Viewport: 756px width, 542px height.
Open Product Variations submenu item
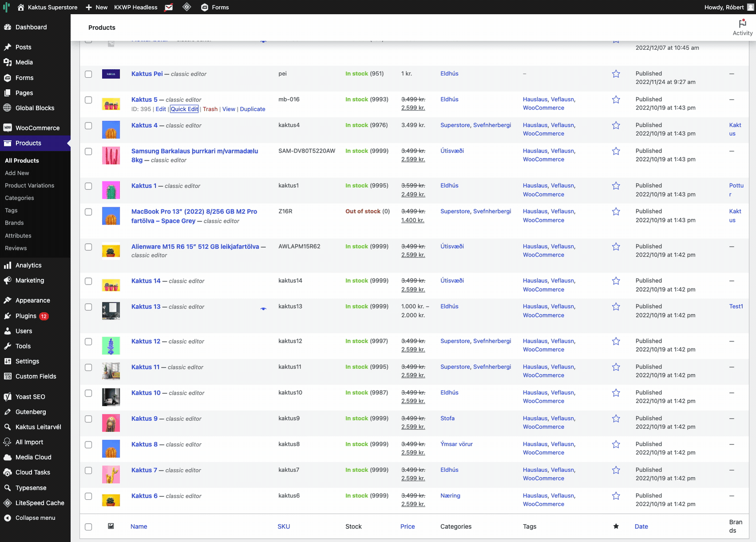(29, 186)
